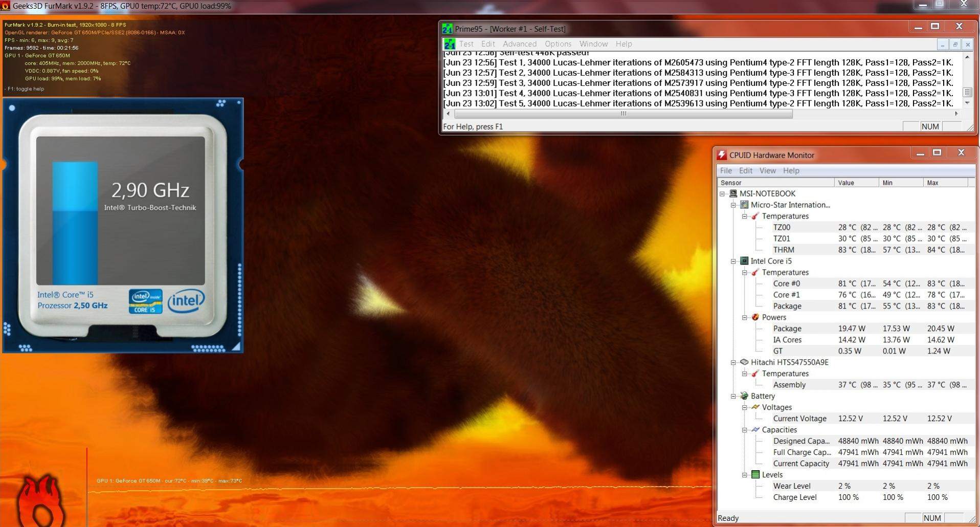Click thermometer icon under Intel Core i5
Screen dimensions: 980x527
click(x=755, y=272)
